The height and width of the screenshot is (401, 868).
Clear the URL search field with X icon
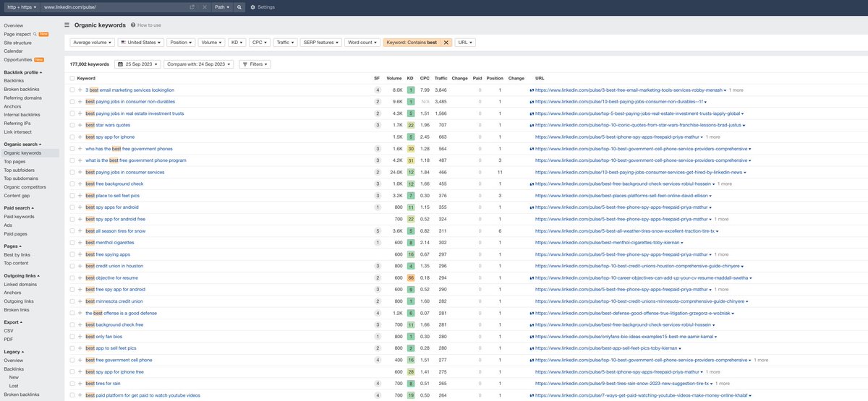(x=205, y=7)
